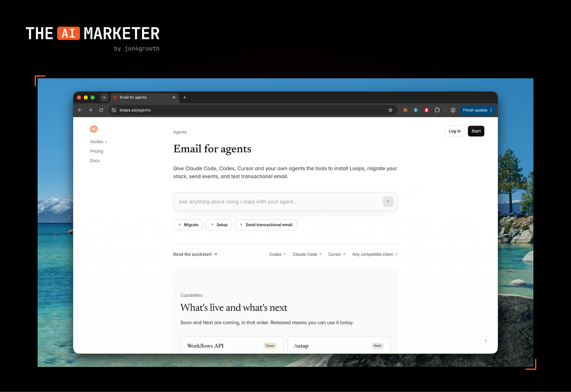
Task: Expand the Guides menu in the sidebar
Action: (98, 142)
